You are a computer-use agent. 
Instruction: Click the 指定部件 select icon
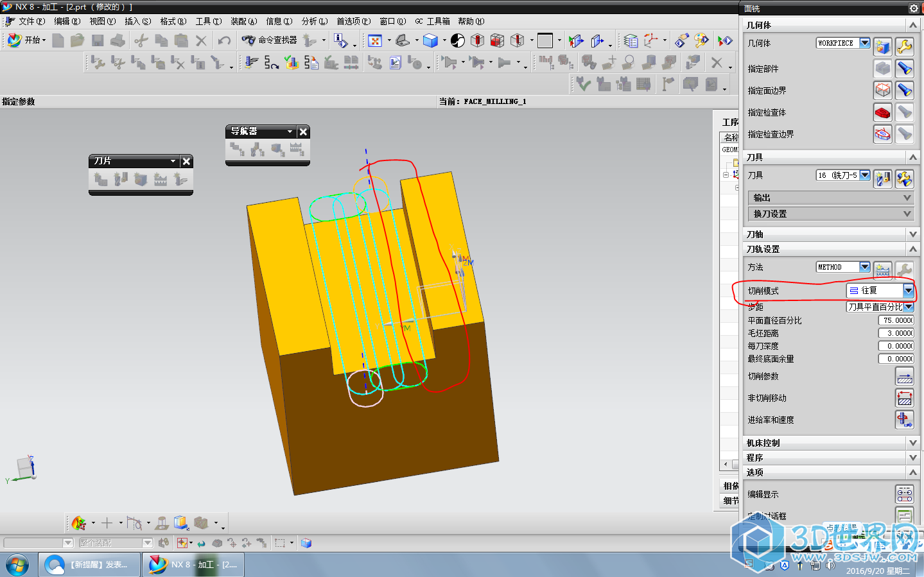(883, 68)
